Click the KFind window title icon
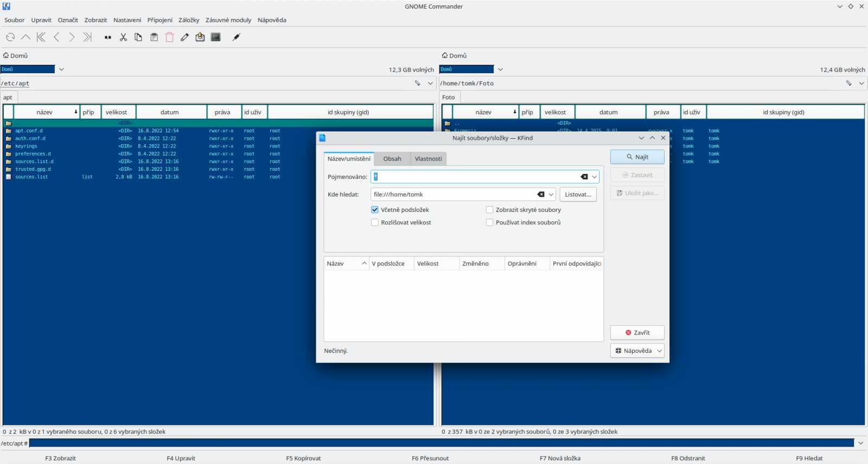Image resolution: width=868 pixels, height=464 pixels. click(322, 138)
